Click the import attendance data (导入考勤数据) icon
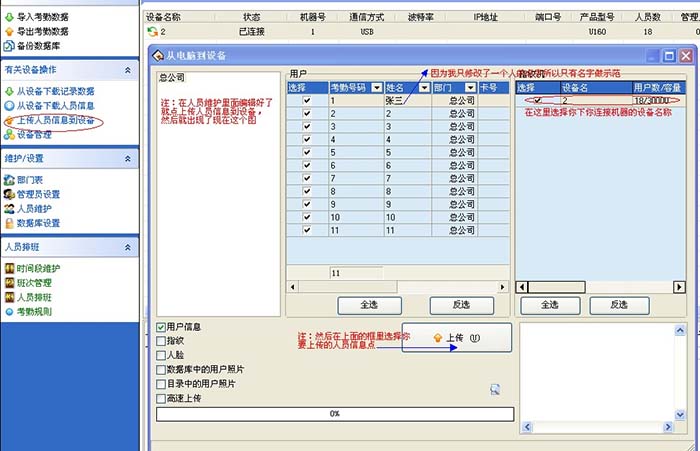 9,17
